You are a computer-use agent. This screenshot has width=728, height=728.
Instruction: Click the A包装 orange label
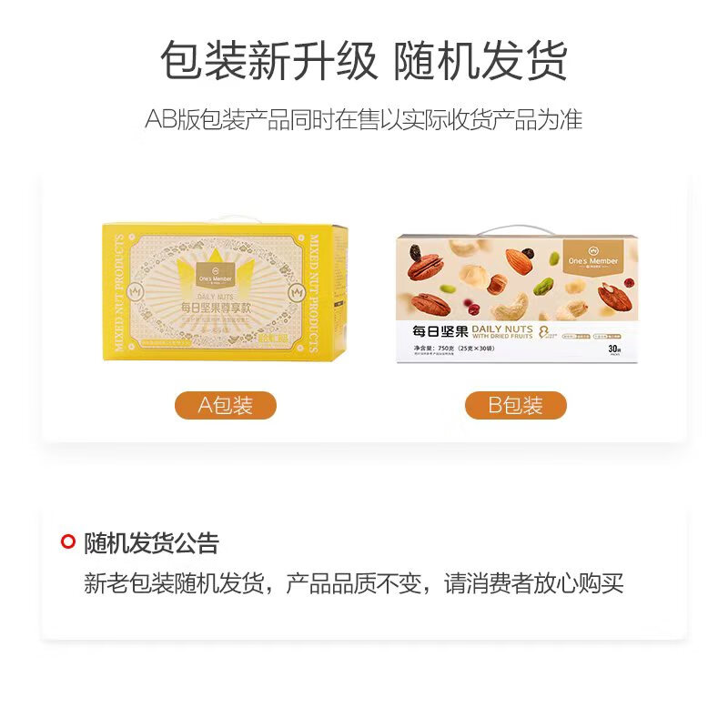coord(225,405)
